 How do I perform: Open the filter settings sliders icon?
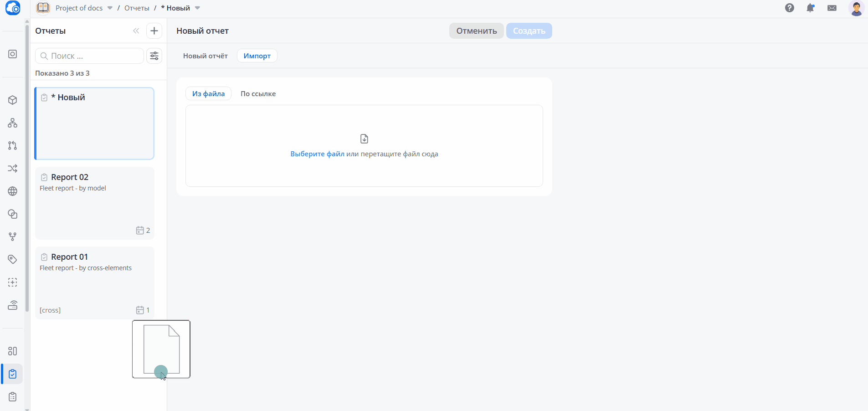pyautogui.click(x=154, y=56)
